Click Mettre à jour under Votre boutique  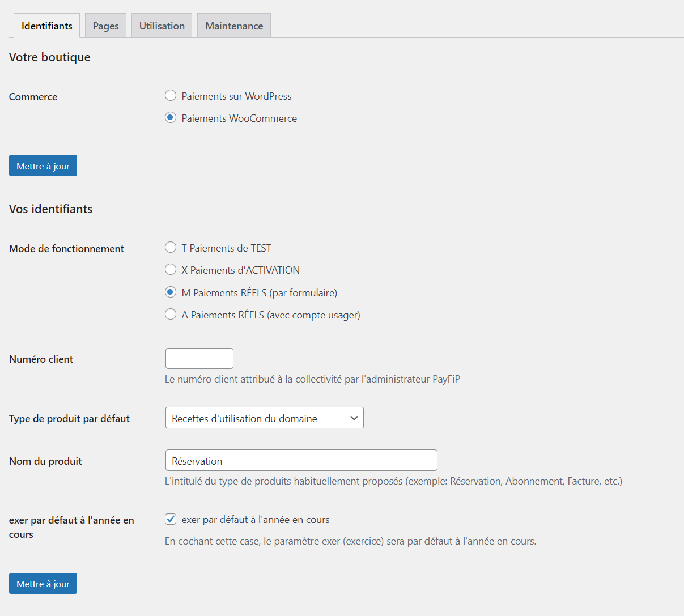pos(43,166)
